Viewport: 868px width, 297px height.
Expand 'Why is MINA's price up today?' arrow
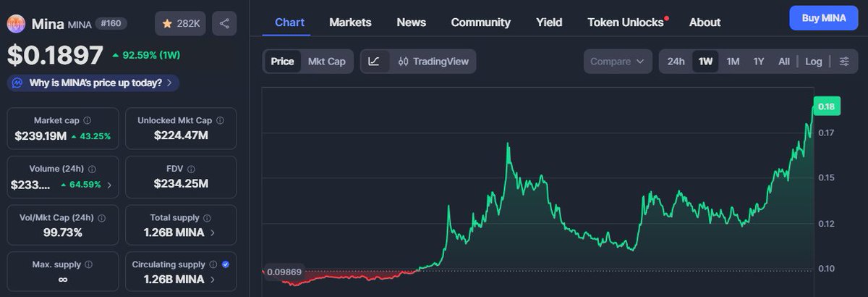(169, 83)
